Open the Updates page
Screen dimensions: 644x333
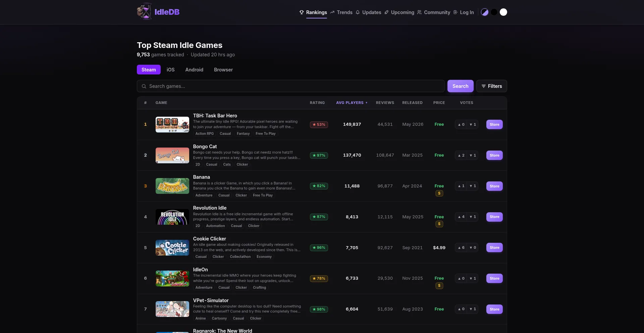tap(368, 12)
